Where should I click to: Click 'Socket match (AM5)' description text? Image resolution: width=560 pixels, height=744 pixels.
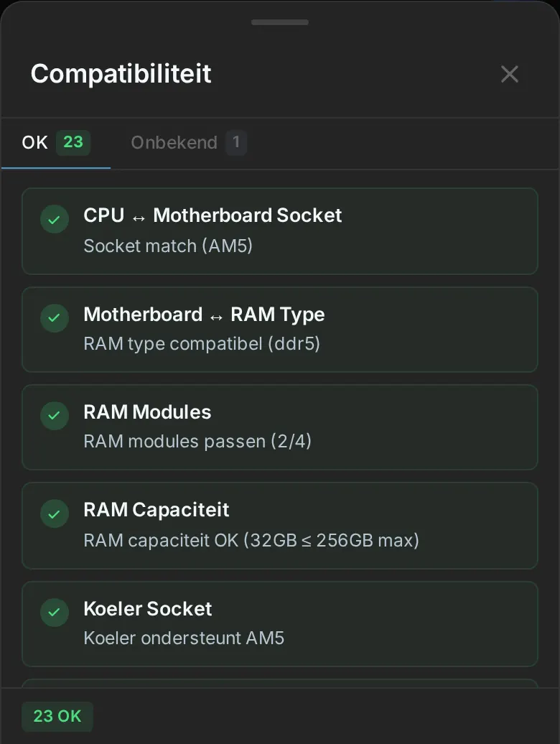click(168, 246)
